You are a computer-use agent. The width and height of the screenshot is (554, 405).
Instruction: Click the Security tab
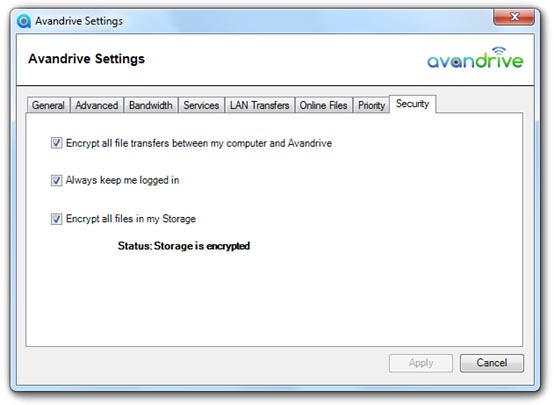[x=413, y=104]
